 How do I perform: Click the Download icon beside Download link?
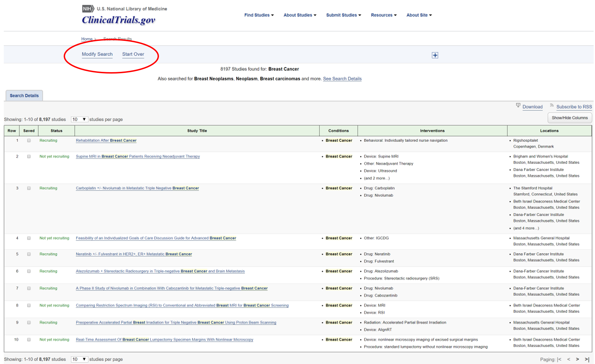(x=518, y=105)
